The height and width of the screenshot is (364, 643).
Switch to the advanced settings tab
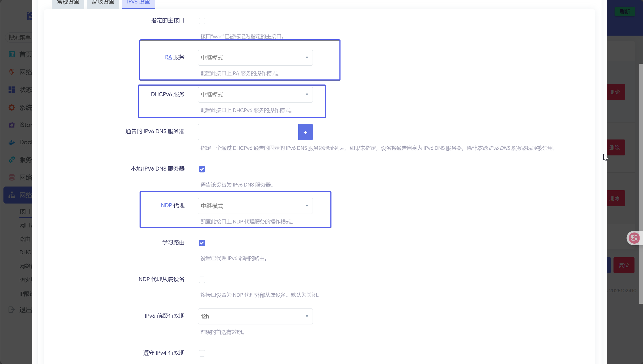(103, 3)
